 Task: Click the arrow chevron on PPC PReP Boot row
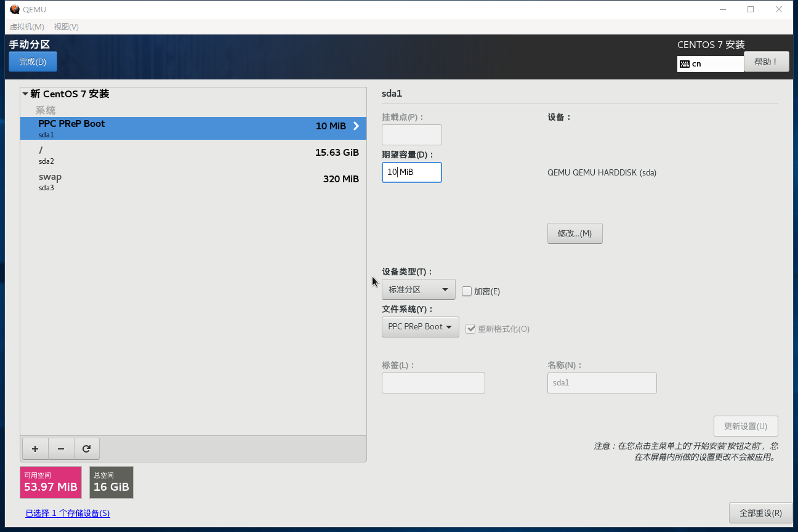356,126
